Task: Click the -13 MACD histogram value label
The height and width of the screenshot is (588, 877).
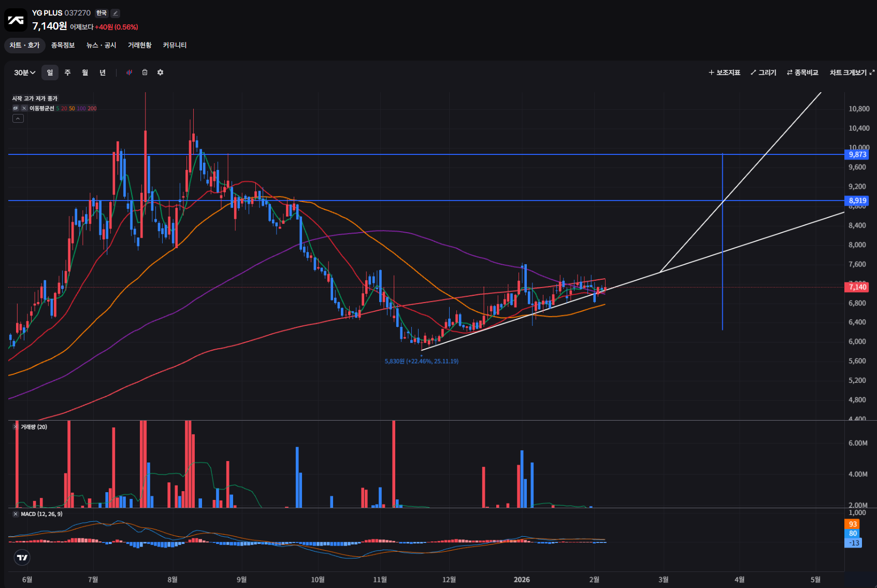Action: pos(854,543)
